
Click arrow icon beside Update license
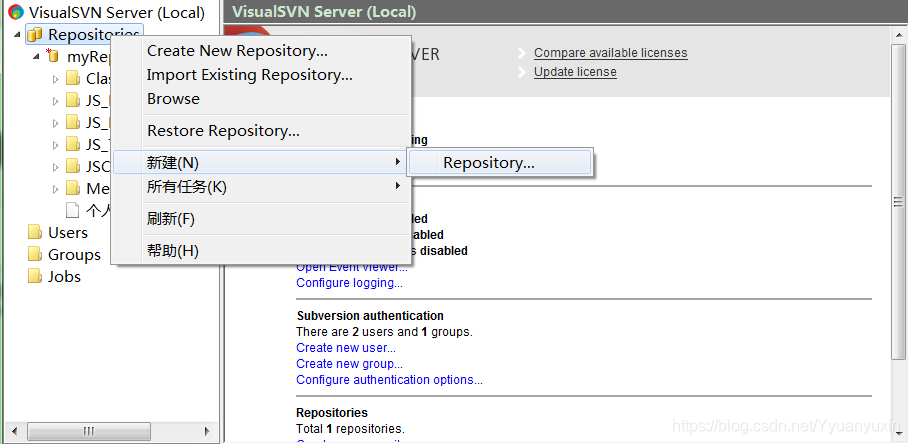tap(523, 72)
